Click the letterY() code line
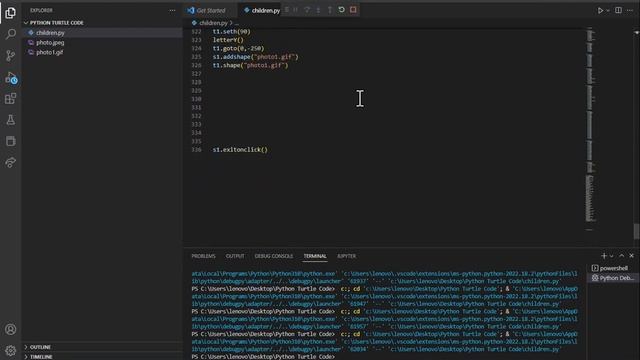The width and height of the screenshot is (640, 360). pyautogui.click(x=228, y=40)
